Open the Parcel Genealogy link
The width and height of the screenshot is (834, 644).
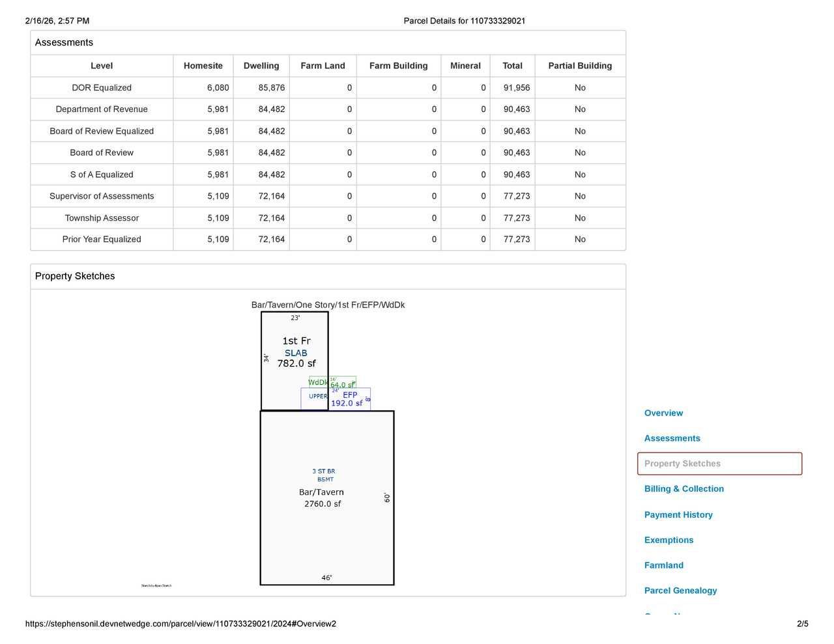click(680, 591)
